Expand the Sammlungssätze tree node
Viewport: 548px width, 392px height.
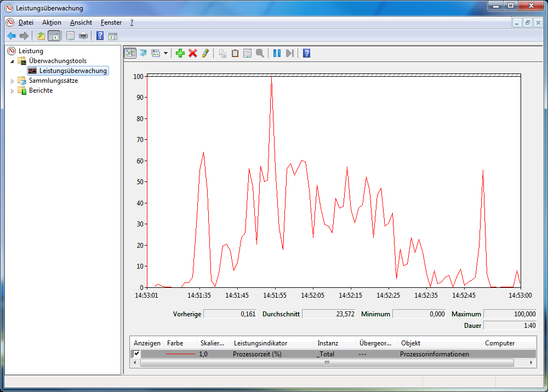[x=13, y=81]
